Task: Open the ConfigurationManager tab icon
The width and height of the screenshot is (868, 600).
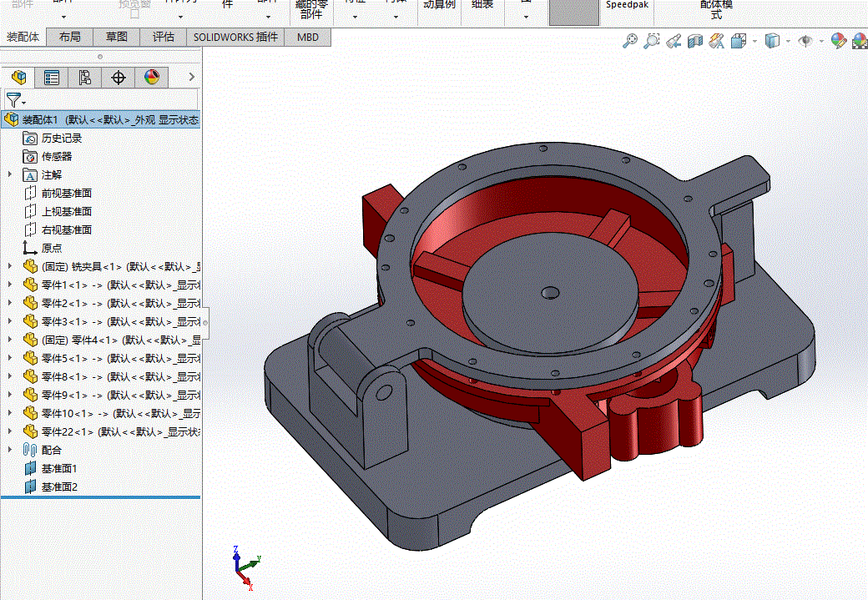Action: coord(84,78)
